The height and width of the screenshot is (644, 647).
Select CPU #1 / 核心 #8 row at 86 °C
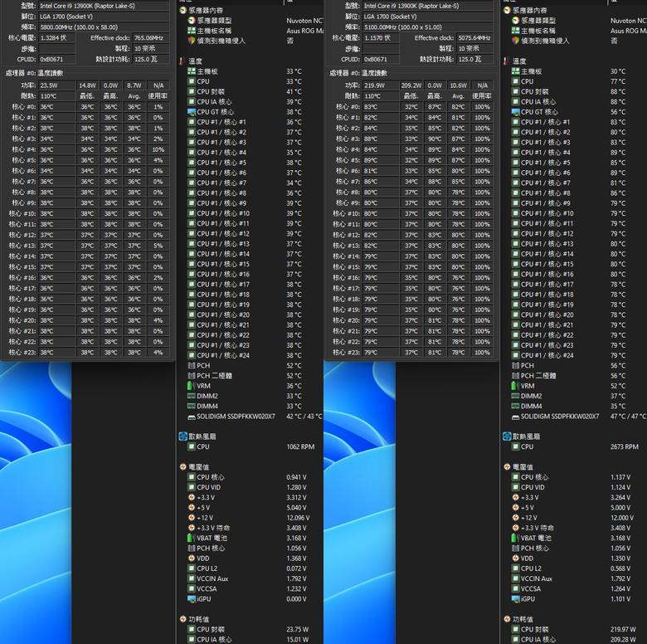coord(575,193)
